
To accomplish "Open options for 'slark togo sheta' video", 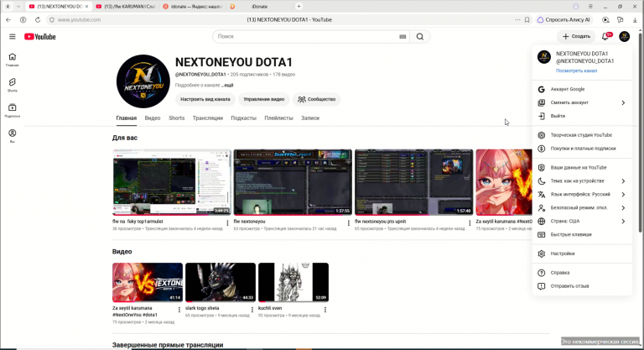I will pyautogui.click(x=252, y=310).
